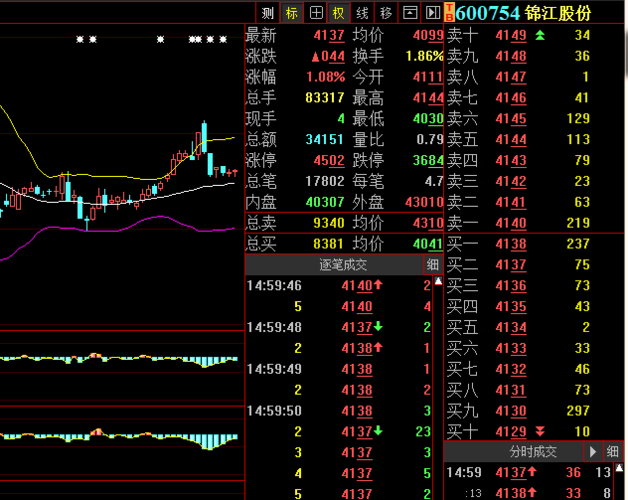Click the red down arrow at 买十
Image resolution: width=628 pixels, height=500 pixels.
[x=540, y=431]
